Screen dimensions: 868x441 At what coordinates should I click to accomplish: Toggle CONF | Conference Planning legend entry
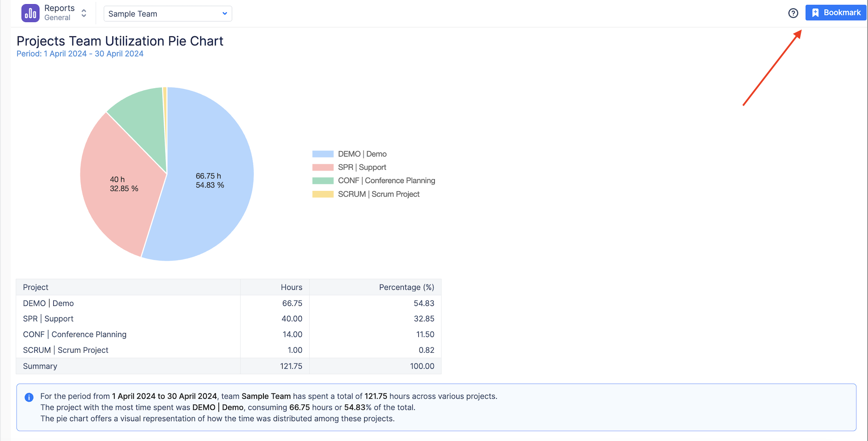click(386, 181)
